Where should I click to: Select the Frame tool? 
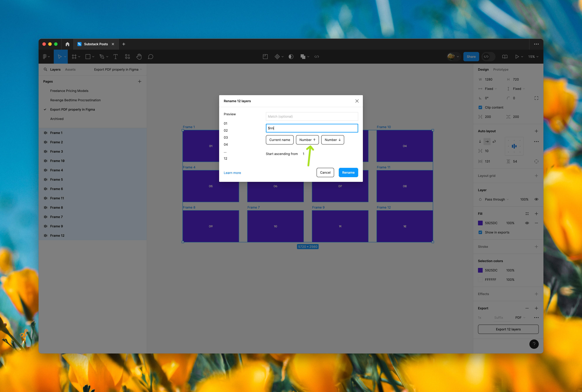(74, 57)
